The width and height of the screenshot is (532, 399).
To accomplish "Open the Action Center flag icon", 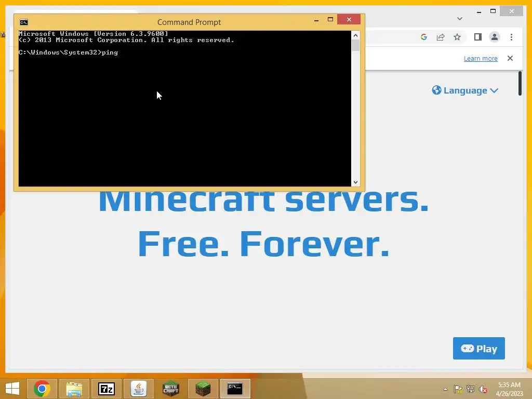I will click(x=458, y=389).
